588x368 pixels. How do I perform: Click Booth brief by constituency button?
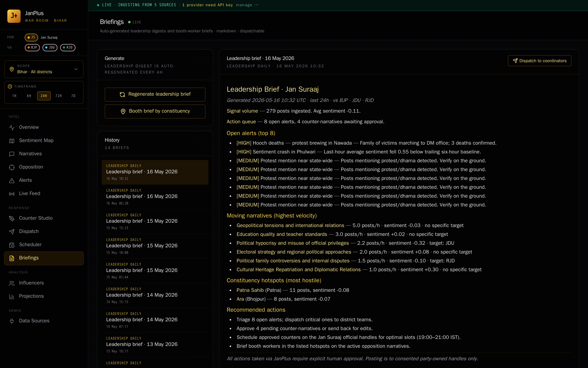(x=155, y=111)
